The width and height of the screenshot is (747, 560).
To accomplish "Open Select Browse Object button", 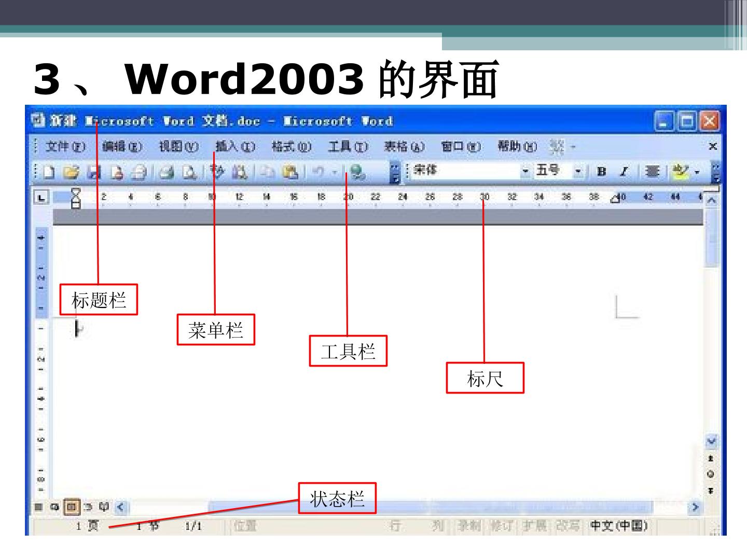I will [x=711, y=474].
